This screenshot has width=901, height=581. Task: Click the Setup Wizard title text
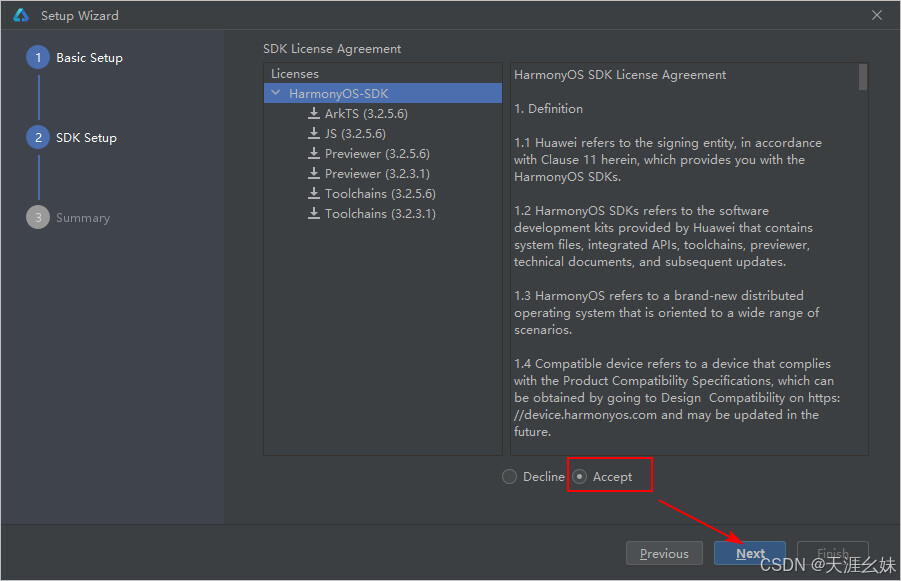point(80,16)
